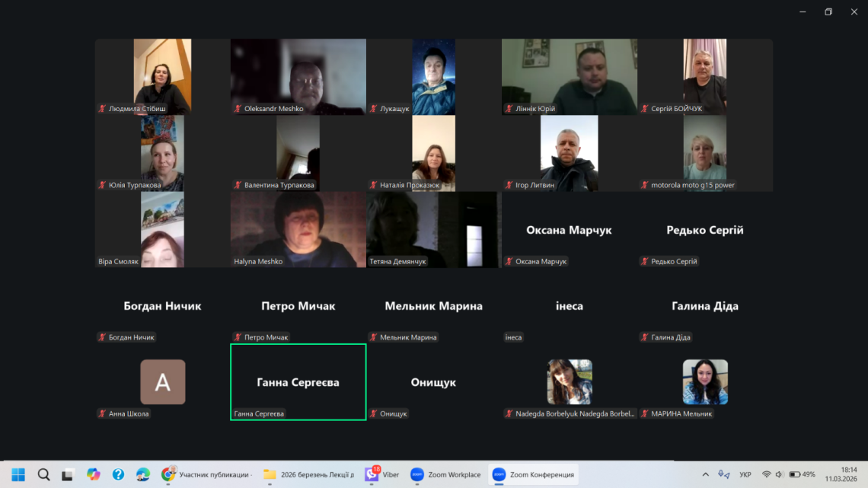Open the folder 2026 березень Лекції
This screenshot has width=868, height=488.
(308, 474)
